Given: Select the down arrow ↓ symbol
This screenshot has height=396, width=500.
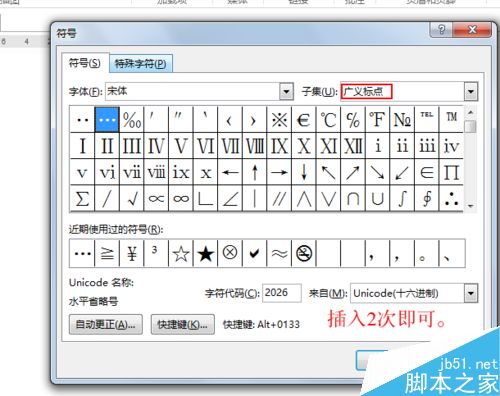Looking at the screenshot, I should tap(304, 172).
